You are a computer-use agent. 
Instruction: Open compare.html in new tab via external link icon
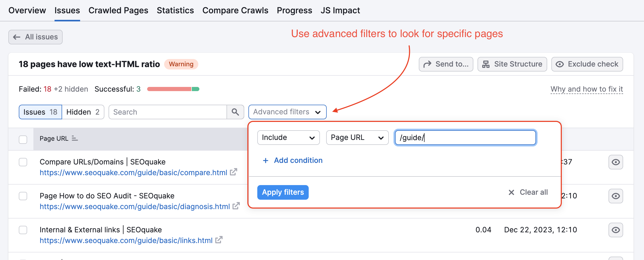point(234,172)
